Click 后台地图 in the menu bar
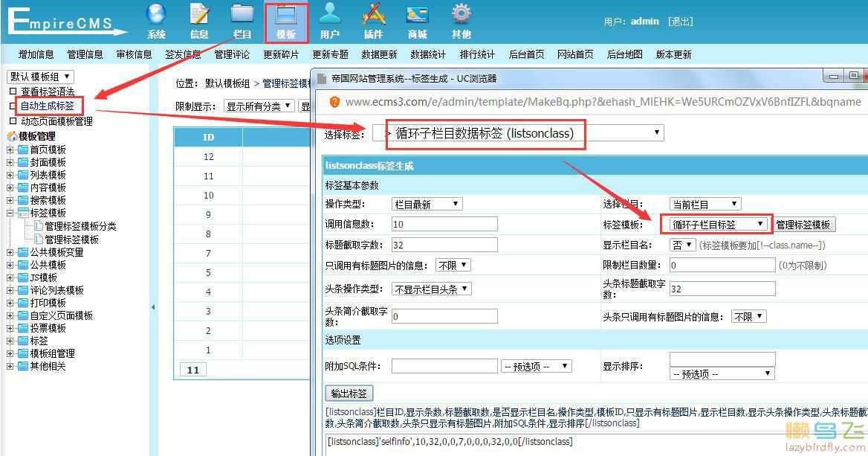Image resolution: width=868 pixels, height=456 pixels. [624, 54]
